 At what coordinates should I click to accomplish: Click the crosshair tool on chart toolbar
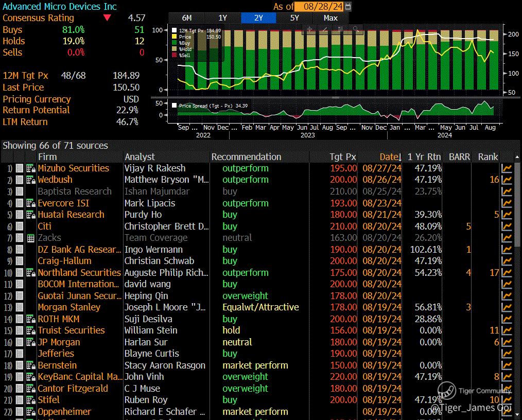(310, 29)
